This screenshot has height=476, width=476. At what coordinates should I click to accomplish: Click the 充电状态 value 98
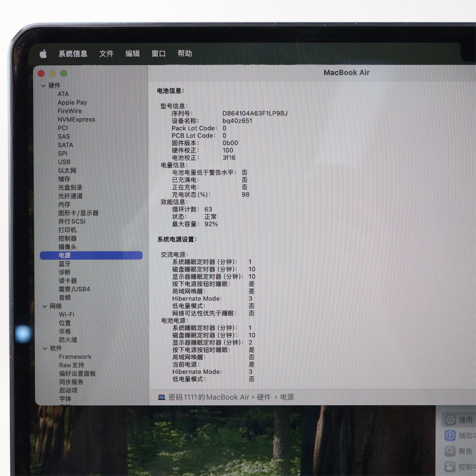pos(245,195)
